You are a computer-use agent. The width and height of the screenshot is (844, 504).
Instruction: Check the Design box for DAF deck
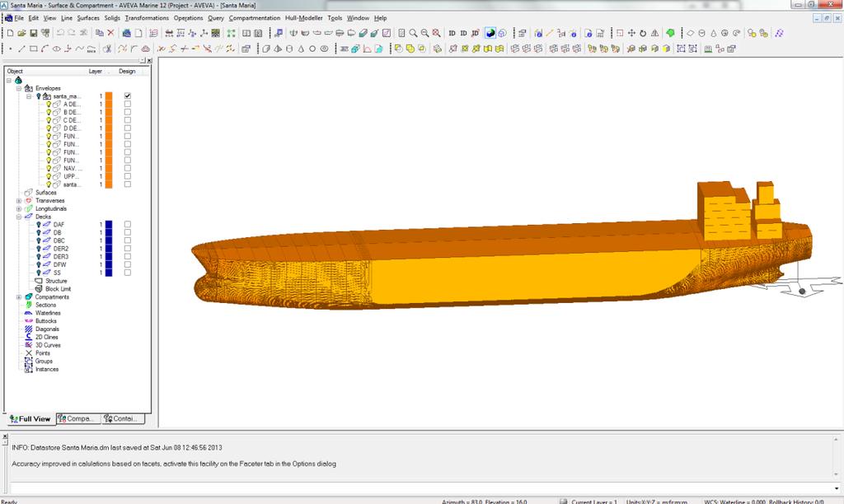coord(128,224)
